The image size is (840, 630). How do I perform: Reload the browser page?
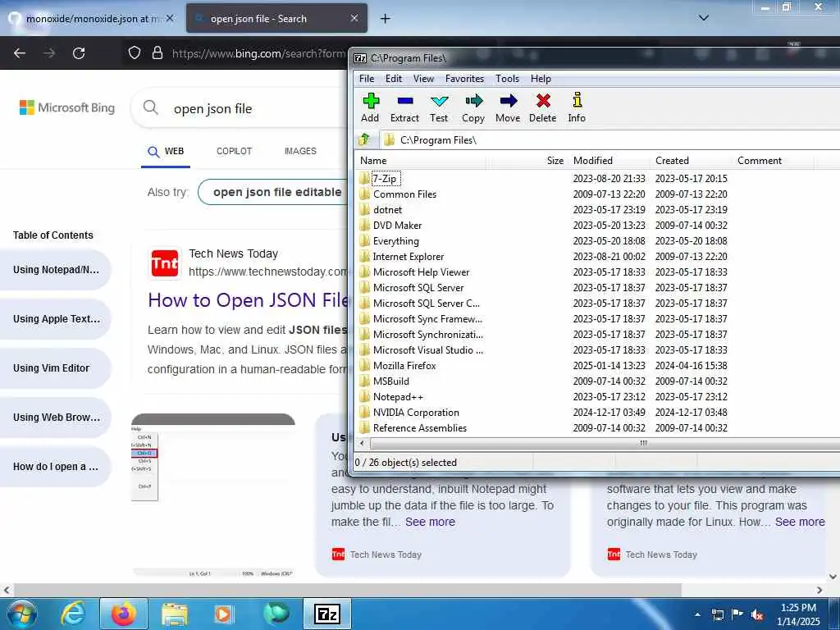pos(79,53)
